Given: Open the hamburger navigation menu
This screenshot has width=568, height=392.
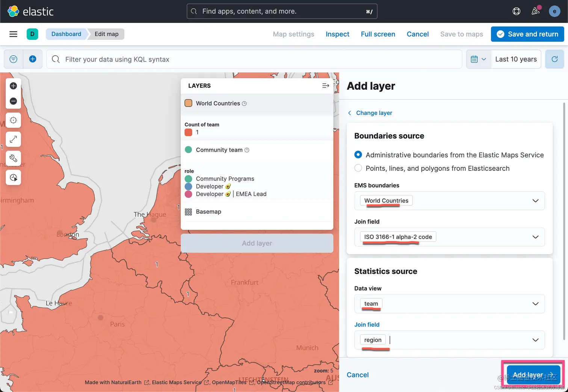Looking at the screenshot, I should 14,34.
